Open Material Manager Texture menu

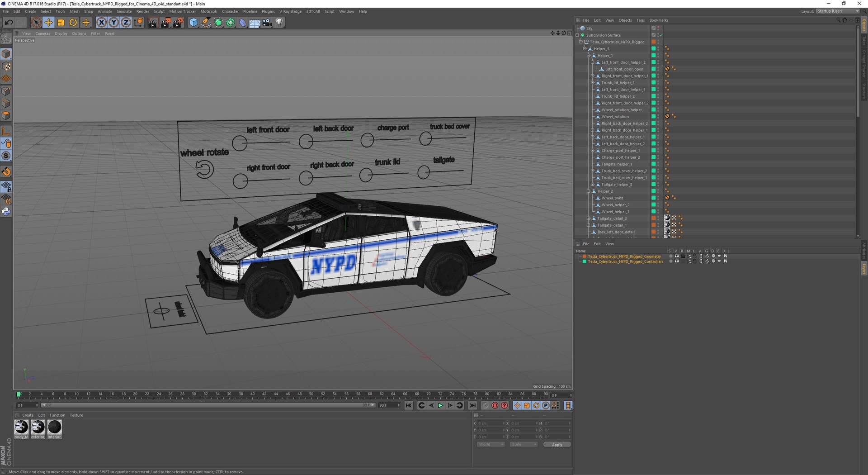click(x=76, y=415)
